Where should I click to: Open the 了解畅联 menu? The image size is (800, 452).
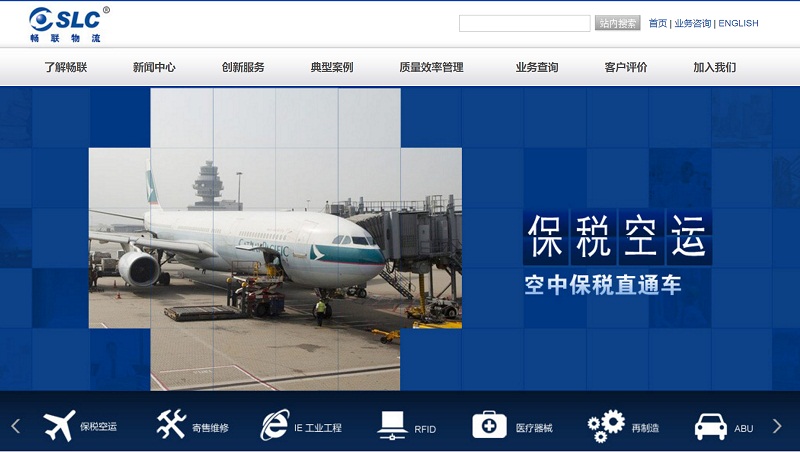[x=66, y=68]
